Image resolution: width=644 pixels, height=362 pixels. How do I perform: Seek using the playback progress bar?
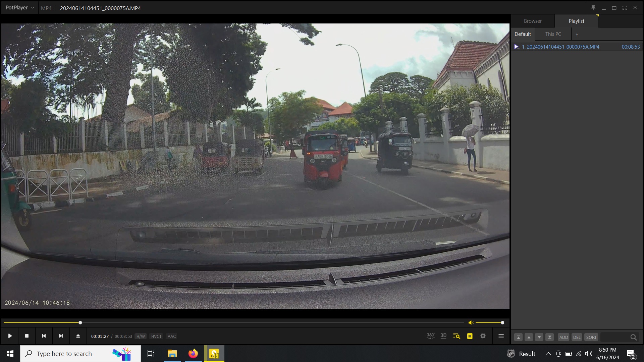(x=233, y=322)
